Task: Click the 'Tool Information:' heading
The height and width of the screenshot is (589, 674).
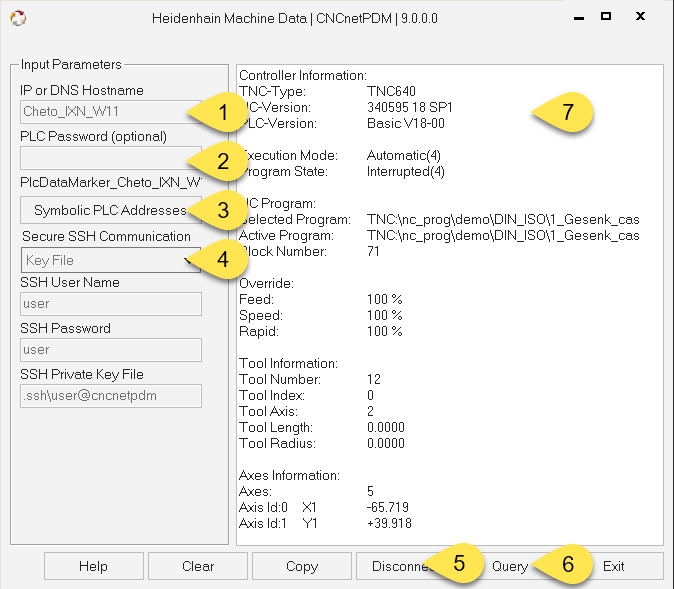Action: (x=288, y=364)
